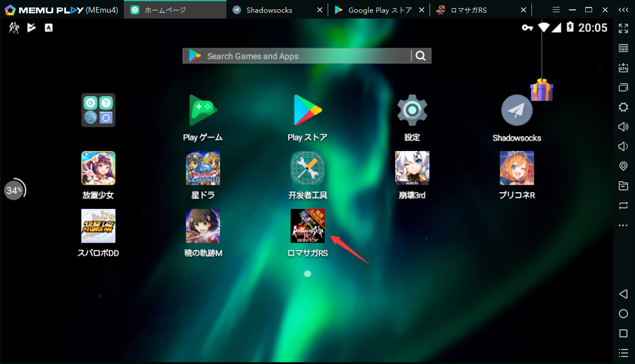Start the 崩壊3rd game

pyautogui.click(x=412, y=168)
